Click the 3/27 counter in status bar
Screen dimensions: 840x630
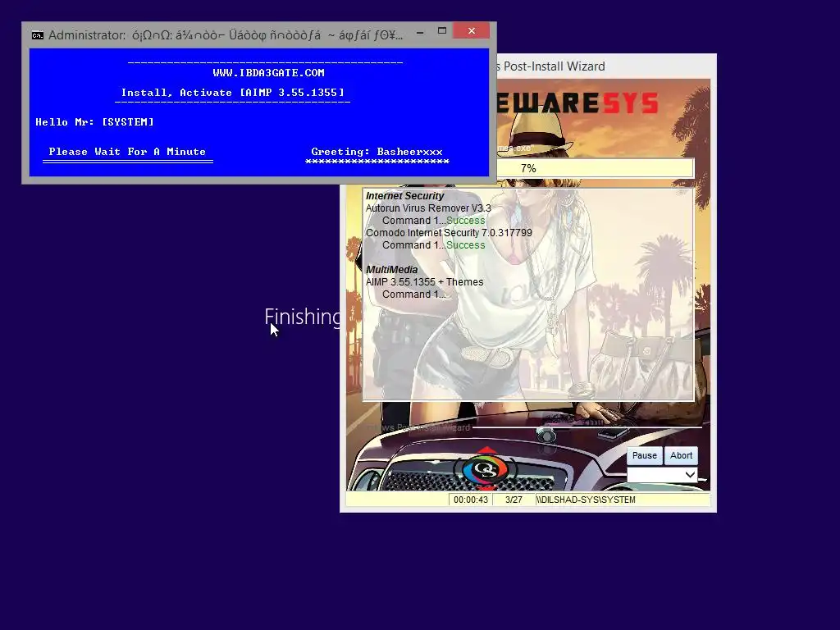pos(514,500)
